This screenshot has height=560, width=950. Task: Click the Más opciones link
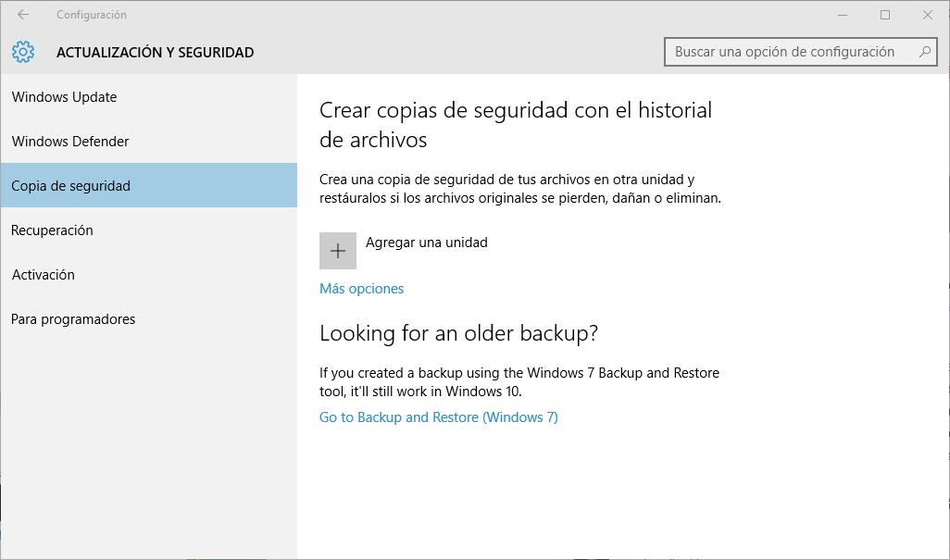tap(362, 289)
